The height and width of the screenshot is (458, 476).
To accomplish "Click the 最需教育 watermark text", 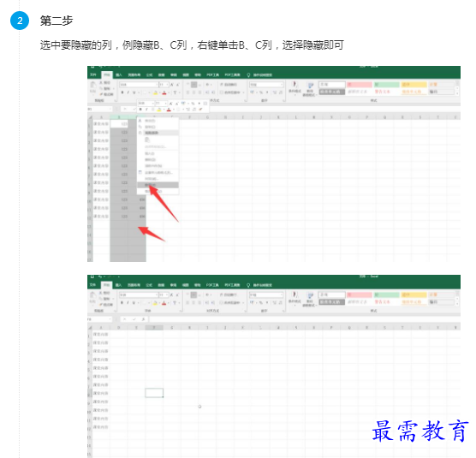I will click(x=420, y=431).
